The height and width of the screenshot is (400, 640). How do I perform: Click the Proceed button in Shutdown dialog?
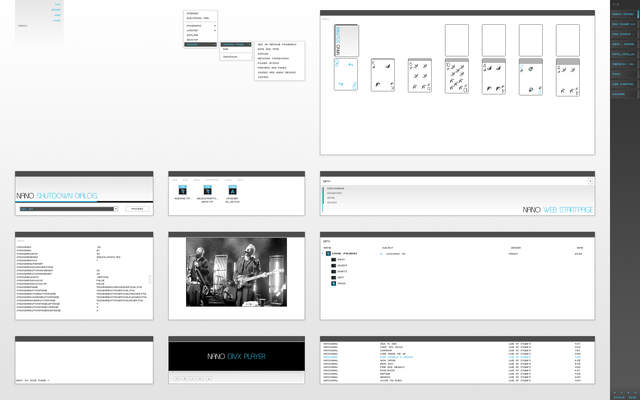click(x=137, y=209)
